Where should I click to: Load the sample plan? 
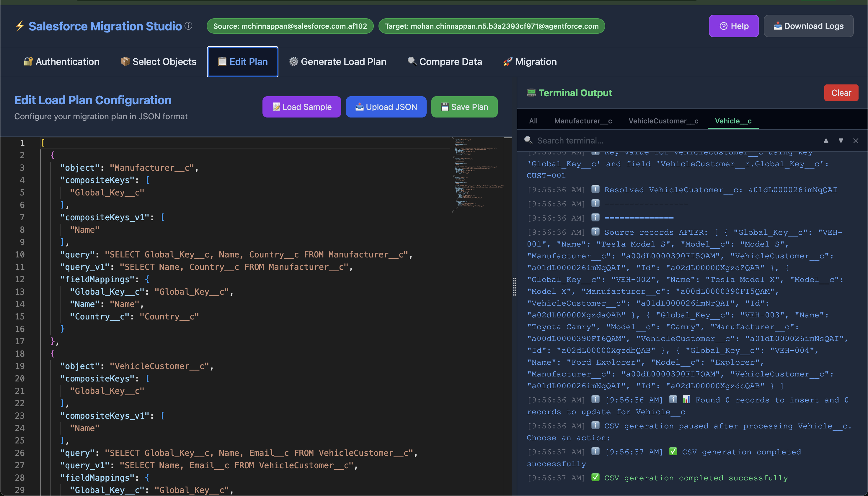(x=301, y=107)
